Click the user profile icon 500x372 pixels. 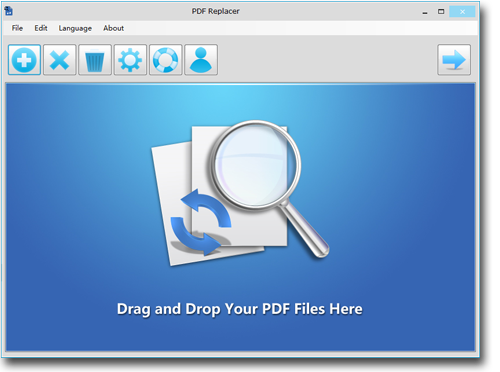pyautogui.click(x=201, y=60)
